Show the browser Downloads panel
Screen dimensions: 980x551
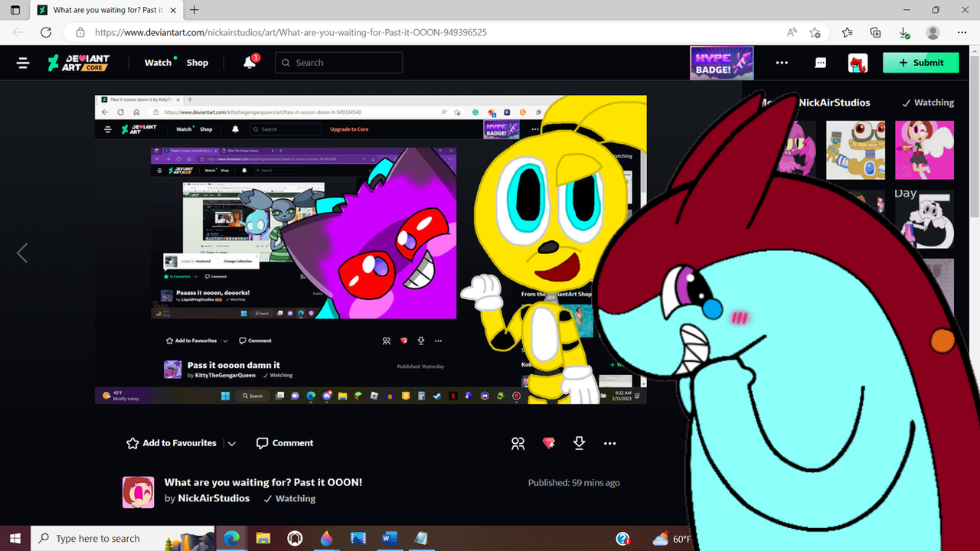point(904,32)
